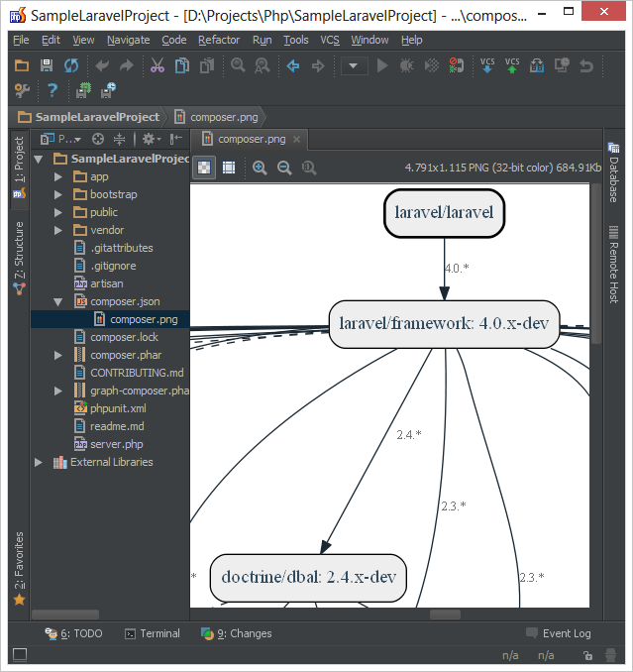The image size is (633, 672).
Task: Open the File menu
Action: pyautogui.click(x=21, y=40)
